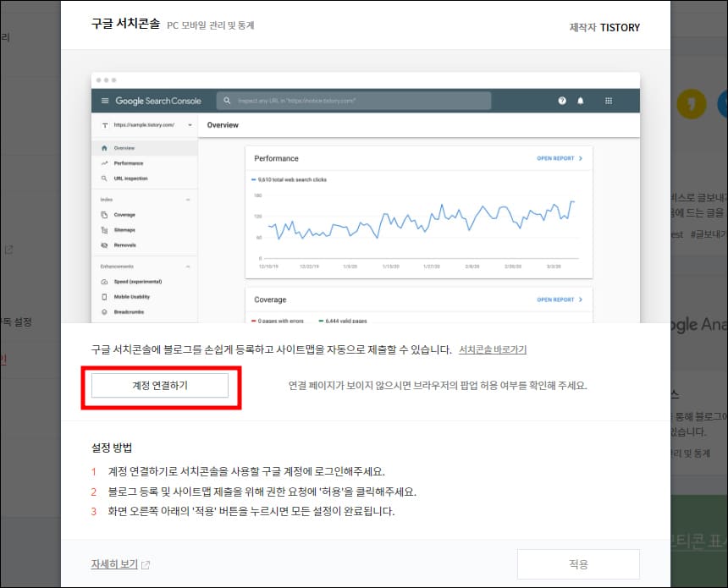Select the Coverage page icon
This screenshot has width=728, height=588.
(x=102, y=214)
